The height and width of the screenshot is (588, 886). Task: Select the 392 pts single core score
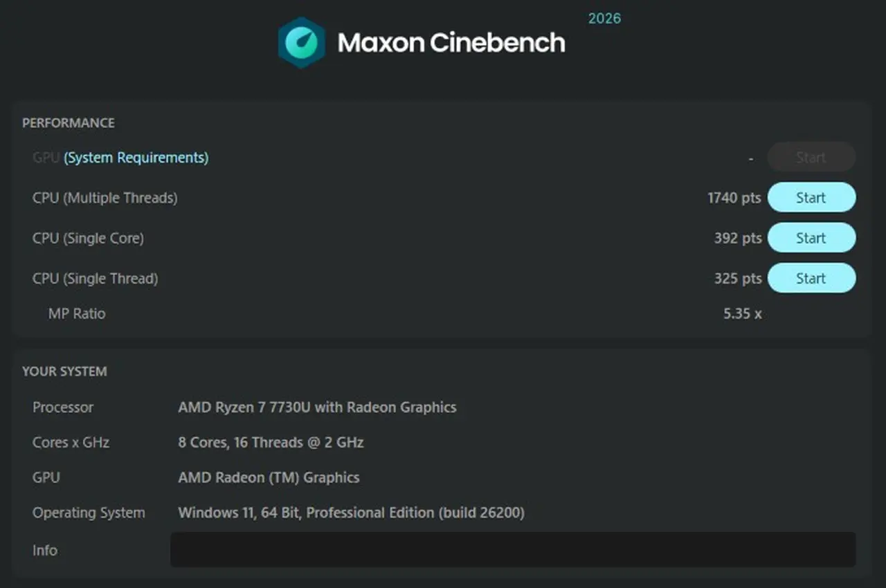pyautogui.click(x=737, y=238)
